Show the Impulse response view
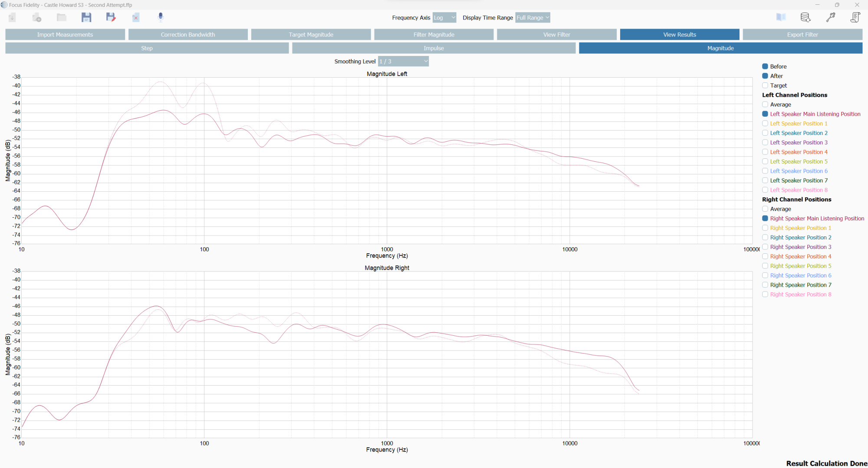Viewport: 868px width, 468px height. [434, 48]
